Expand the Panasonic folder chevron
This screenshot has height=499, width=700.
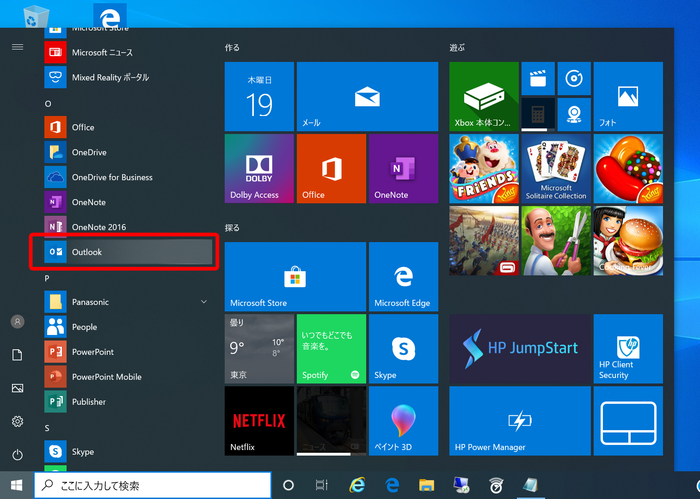(204, 302)
